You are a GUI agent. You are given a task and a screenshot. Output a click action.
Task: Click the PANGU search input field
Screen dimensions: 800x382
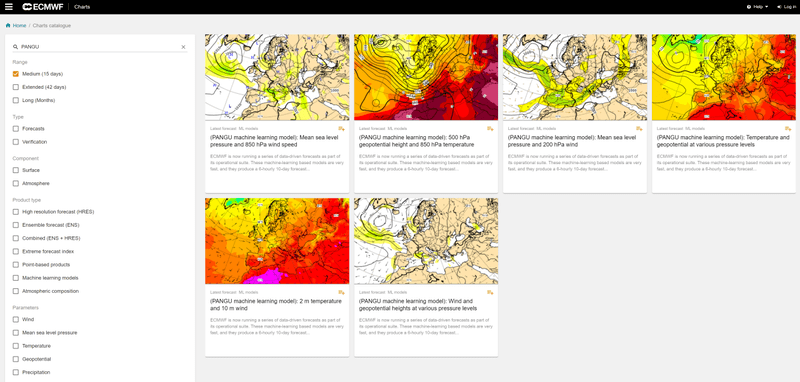pyautogui.click(x=99, y=47)
